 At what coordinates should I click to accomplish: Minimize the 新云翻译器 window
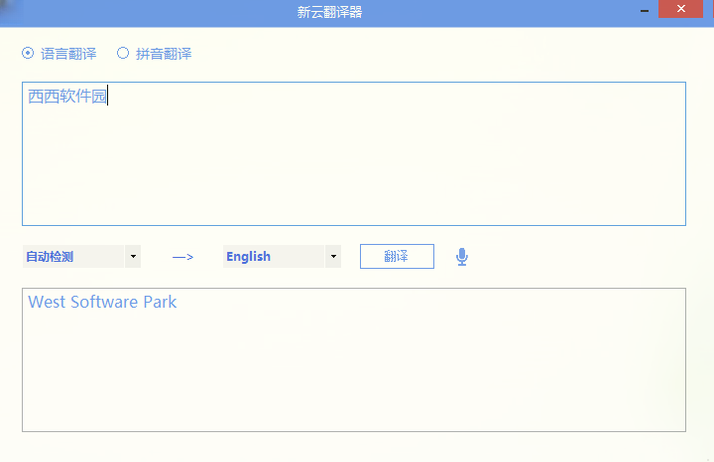point(644,10)
